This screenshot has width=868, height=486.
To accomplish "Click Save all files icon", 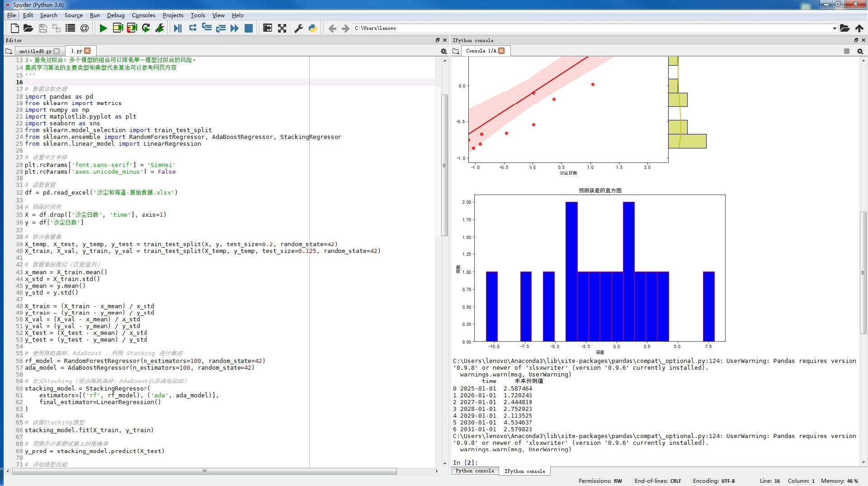I will coord(57,28).
